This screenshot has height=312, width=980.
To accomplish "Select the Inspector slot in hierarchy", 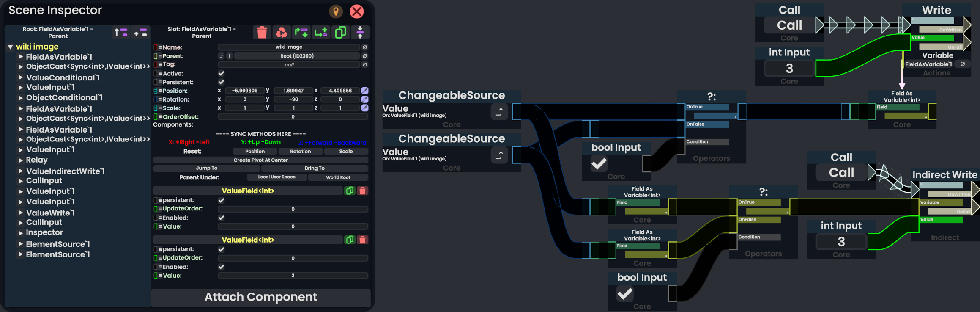I will [44, 232].
